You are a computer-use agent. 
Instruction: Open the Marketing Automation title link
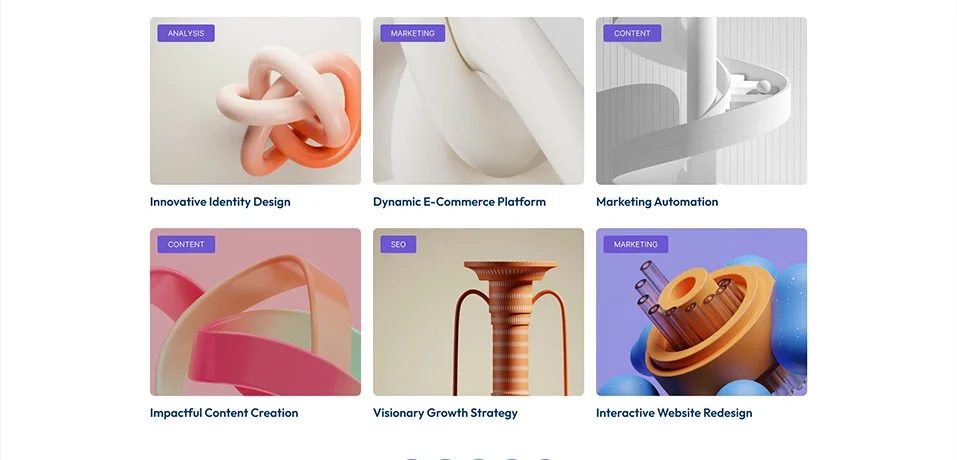(x=657, y=201)
